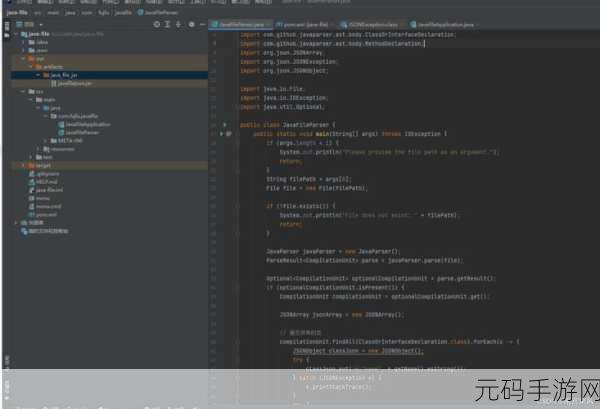Viewport: 600px width, 409px height.
Task: Select the JavaFileParser class in project tree
Action: click(x=82, y=132)
